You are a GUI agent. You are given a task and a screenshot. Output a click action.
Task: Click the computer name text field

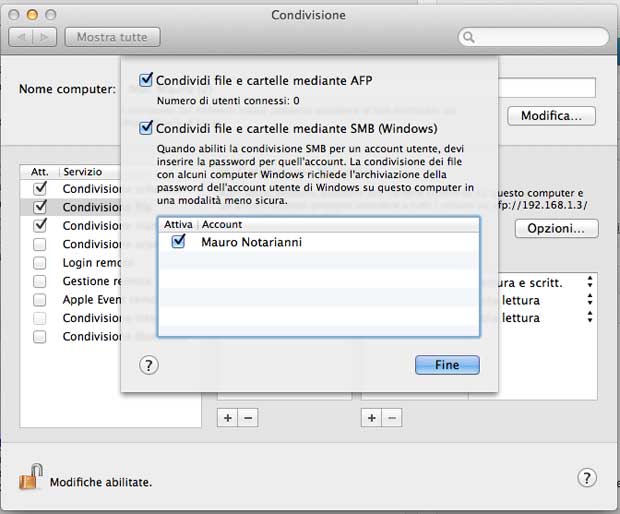(547, 87)
